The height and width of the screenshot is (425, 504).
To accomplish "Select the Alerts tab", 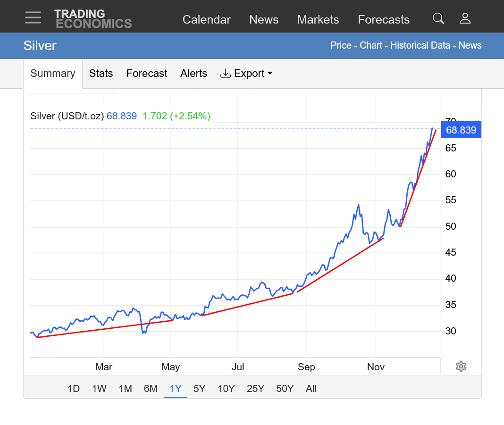I will (x=193, y=74).
